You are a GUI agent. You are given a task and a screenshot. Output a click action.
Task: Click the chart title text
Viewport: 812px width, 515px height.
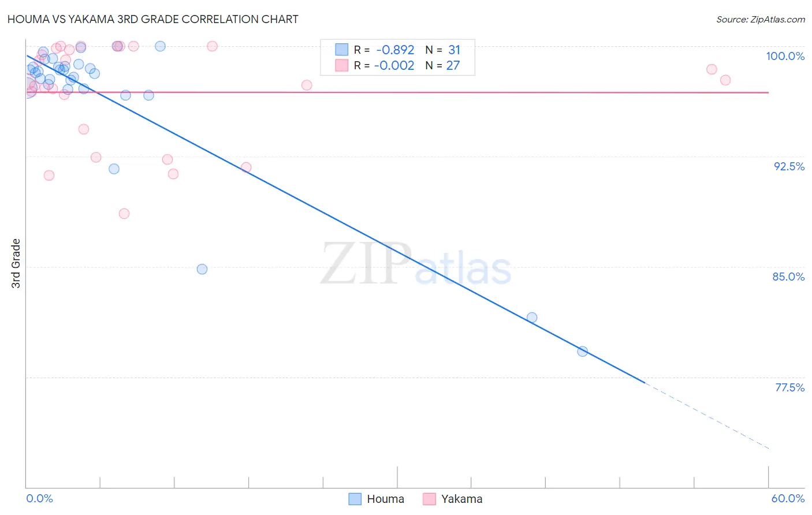[x=153, y=19]
